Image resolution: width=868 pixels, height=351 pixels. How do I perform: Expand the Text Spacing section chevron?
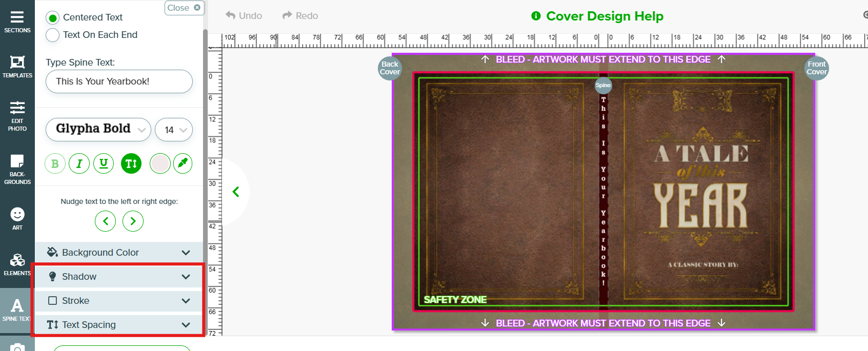pos(186,325)
